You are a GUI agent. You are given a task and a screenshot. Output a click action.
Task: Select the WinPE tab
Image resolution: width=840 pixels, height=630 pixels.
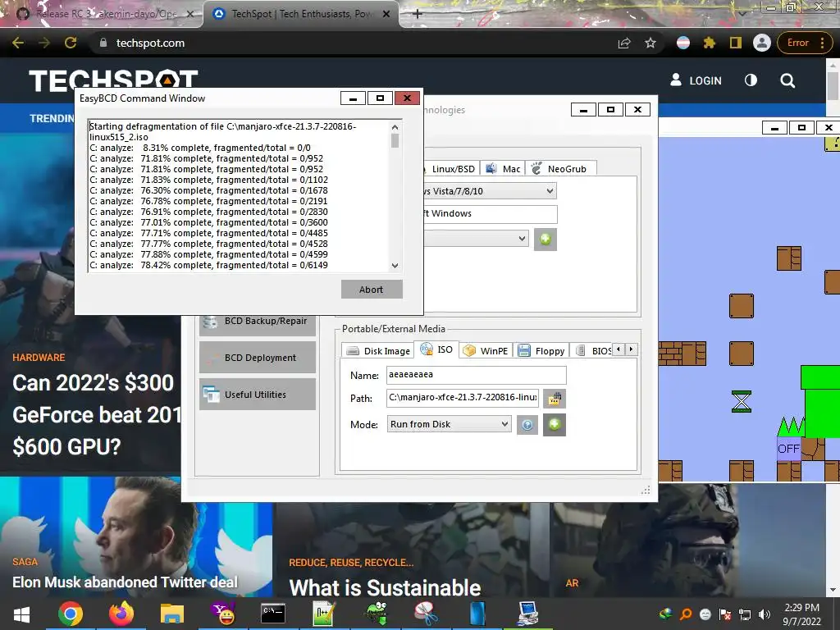point(486,351)
